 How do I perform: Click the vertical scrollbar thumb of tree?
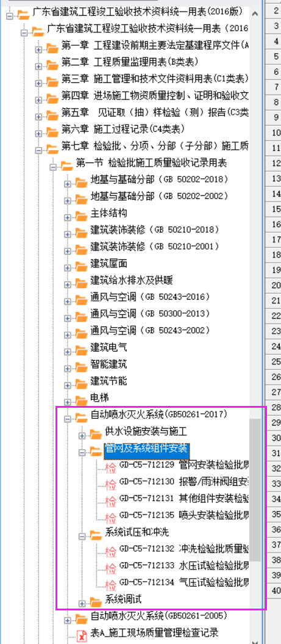click(255, 490)
